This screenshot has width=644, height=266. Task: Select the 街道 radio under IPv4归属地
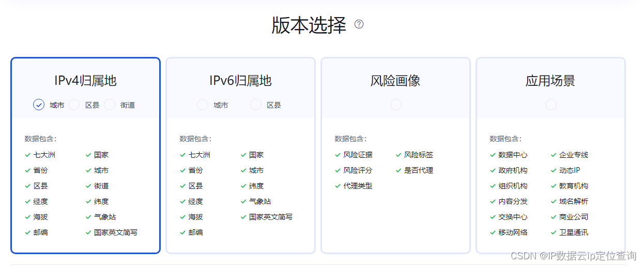[x=109, y=105]
